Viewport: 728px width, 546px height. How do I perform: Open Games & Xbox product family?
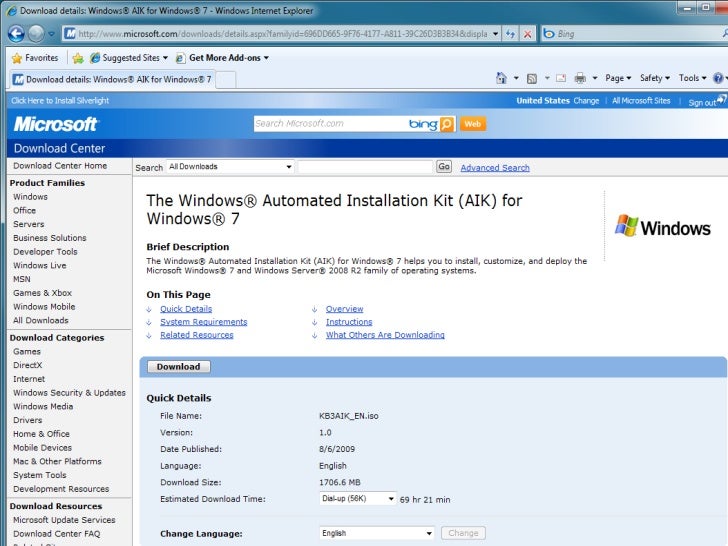(x=42, y=293)
